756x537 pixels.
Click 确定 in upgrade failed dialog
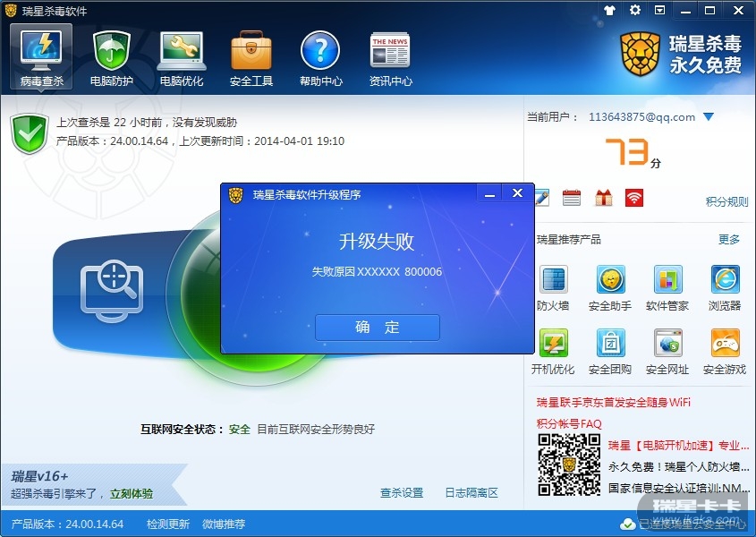coord(377,327)
